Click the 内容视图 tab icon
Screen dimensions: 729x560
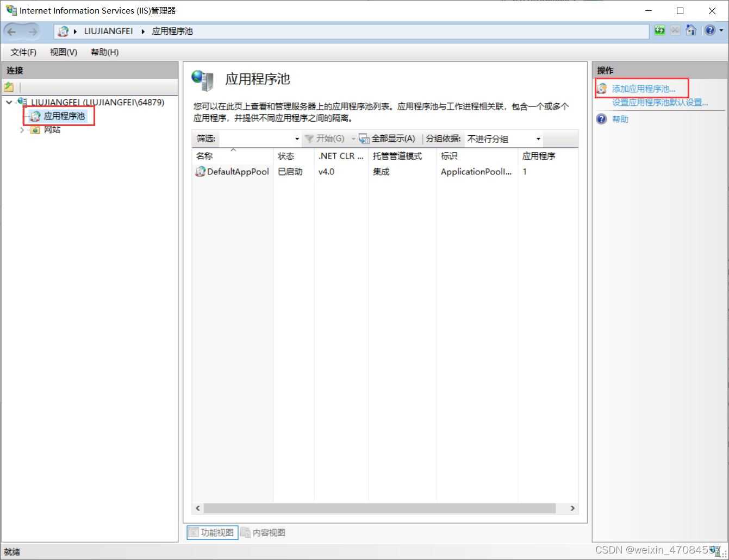click(x=245, y=532)
